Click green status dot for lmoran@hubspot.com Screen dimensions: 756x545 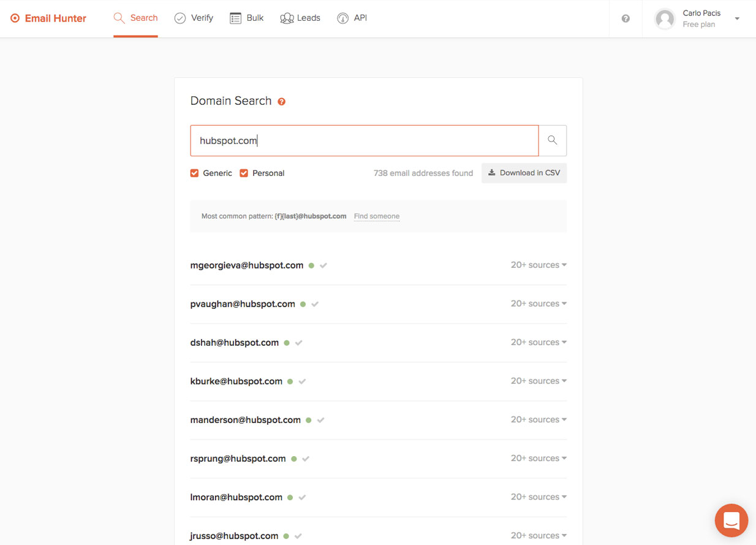(290, 498)
